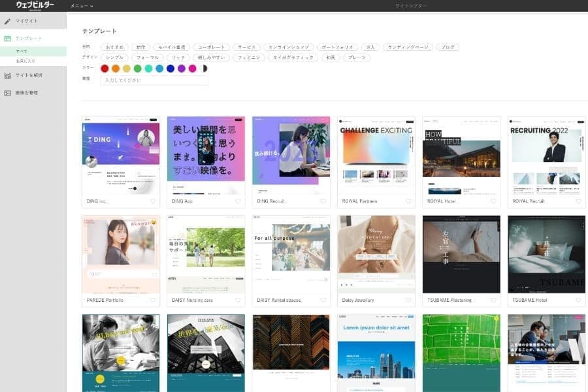Click the pencil icon beside マイサイト
The image size is (588, 392).
tap(8, 21)
